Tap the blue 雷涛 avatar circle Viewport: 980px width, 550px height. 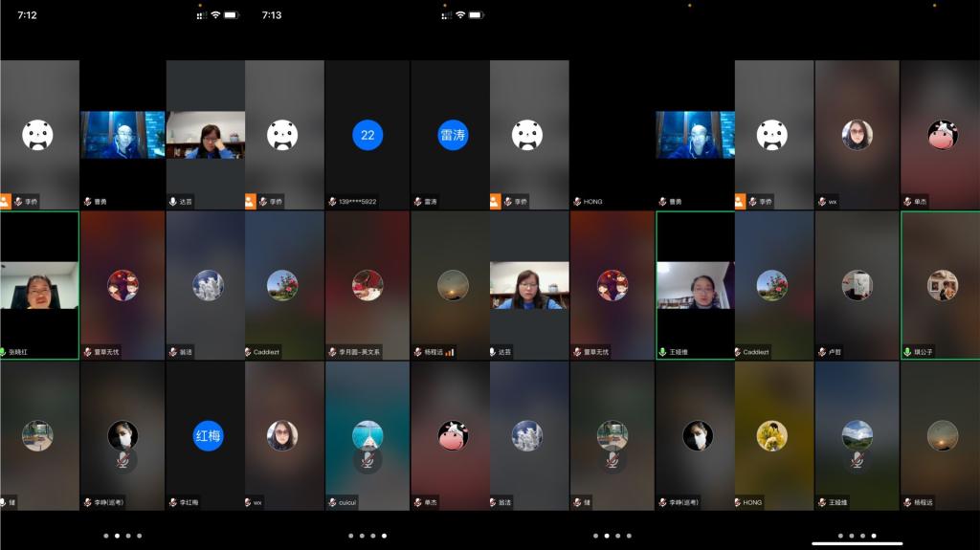click(x=452, y=135)
